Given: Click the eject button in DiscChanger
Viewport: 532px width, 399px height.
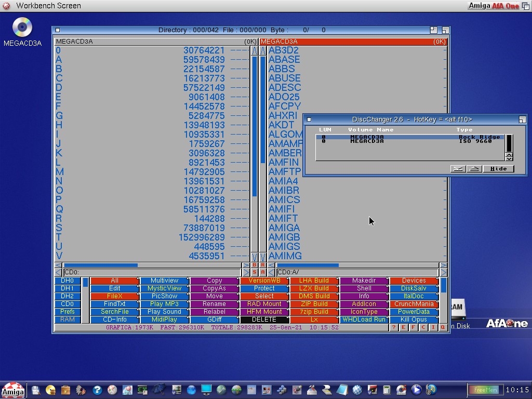Looking at the screenshot, I should tap(474, 169).
